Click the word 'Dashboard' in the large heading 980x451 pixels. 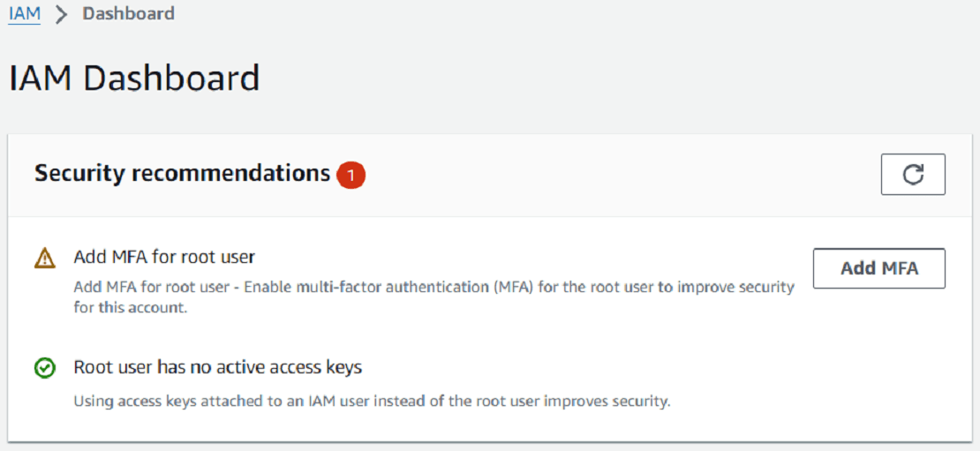point(171,79)
